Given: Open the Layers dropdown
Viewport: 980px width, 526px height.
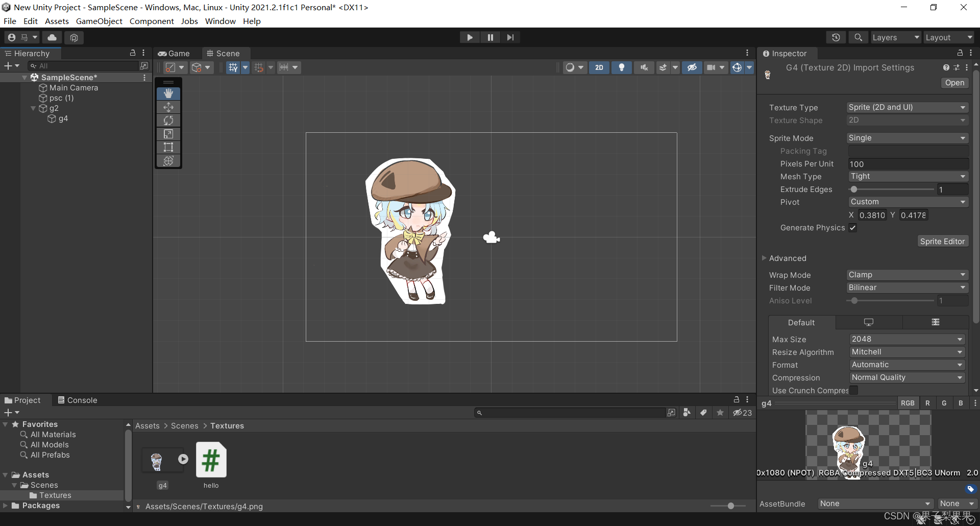Looking at the screenshot, I should click(x=896, y=37).
